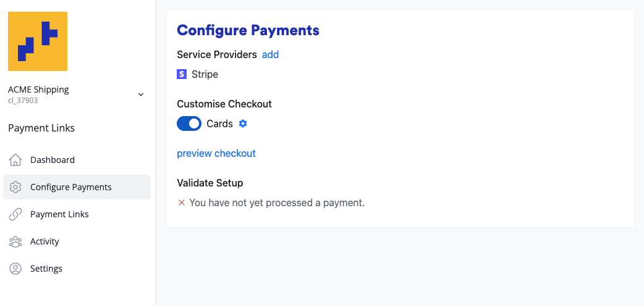Image resolution: width=644 pixels, height=305 pixels.
Task: Go to the Dashboard menu item
Action: tap(53, 160)
